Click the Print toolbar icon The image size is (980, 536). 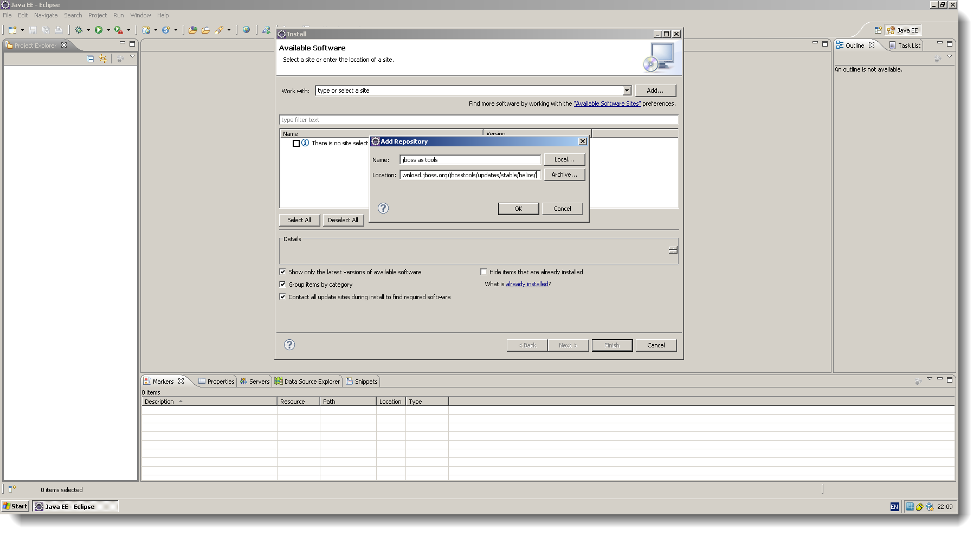pyautogui.click(x=59, y=30)
